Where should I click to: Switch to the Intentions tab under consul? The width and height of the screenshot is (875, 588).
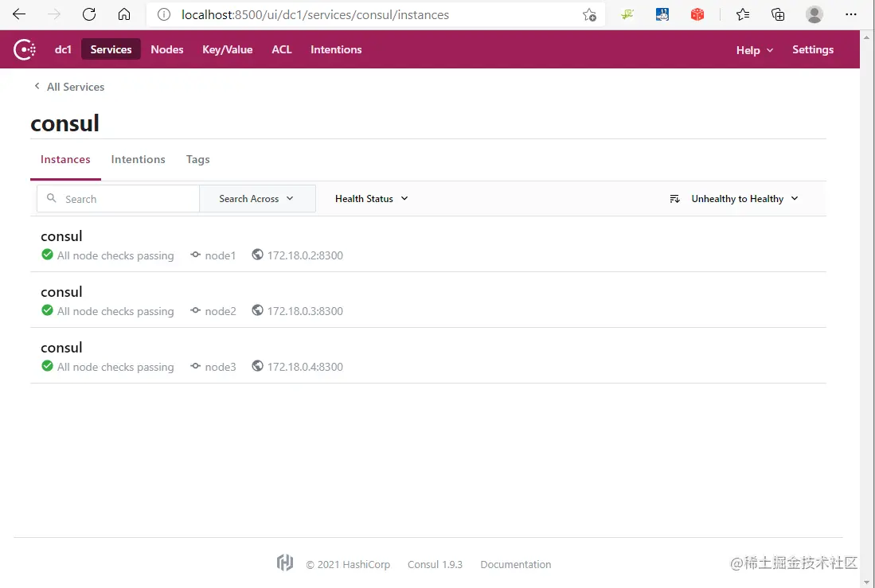(138, 160)
